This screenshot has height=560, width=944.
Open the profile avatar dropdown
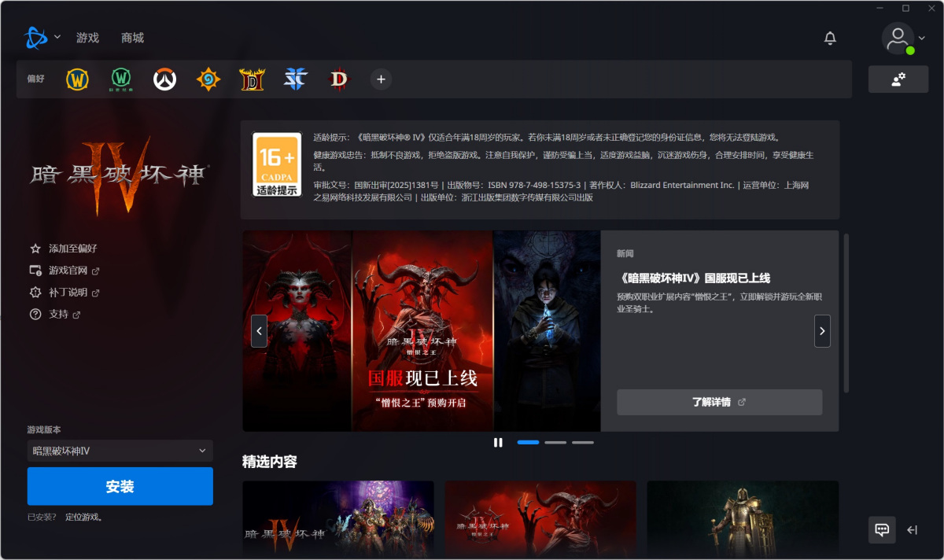tap(903, 39)
